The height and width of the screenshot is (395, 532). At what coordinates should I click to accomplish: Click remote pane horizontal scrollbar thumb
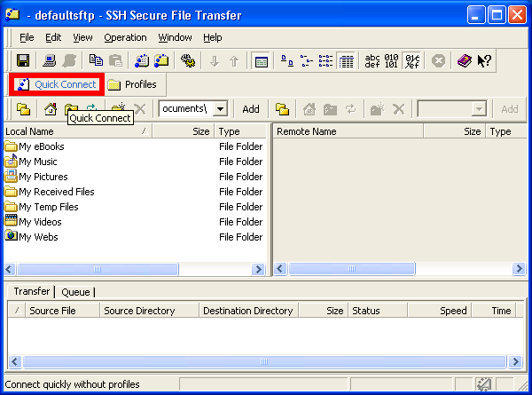(x=351, y=269)
